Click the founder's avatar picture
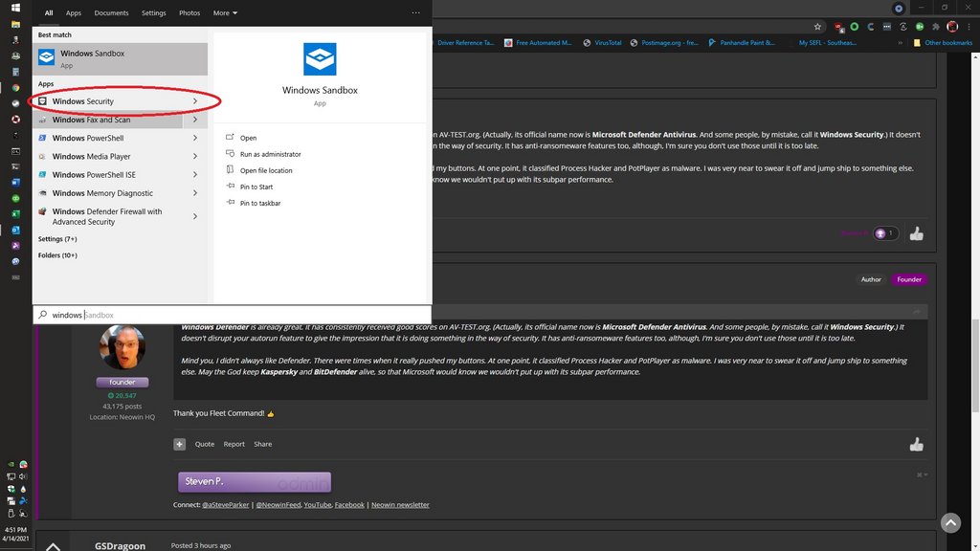The image size is (980, 551). (x=122, y=347)
